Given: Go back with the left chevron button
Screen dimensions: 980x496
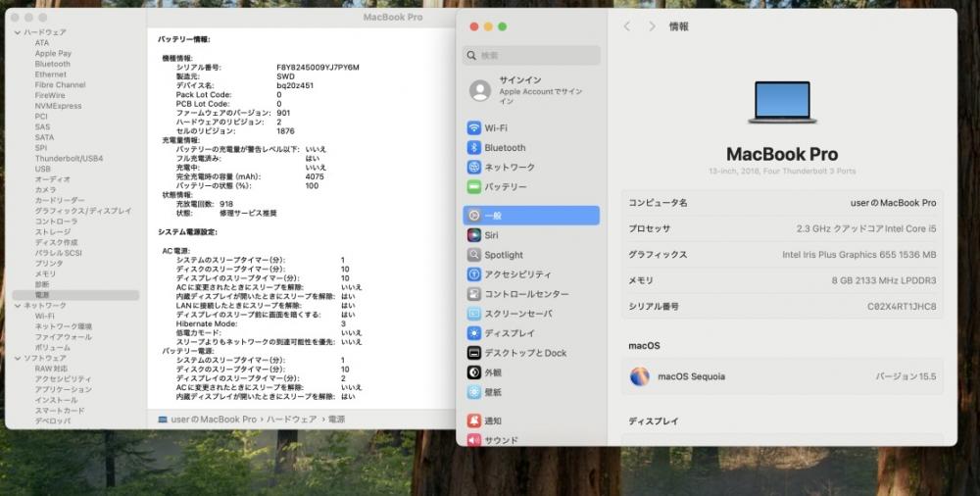Looking at the screenshot, I should coord(627,26).
